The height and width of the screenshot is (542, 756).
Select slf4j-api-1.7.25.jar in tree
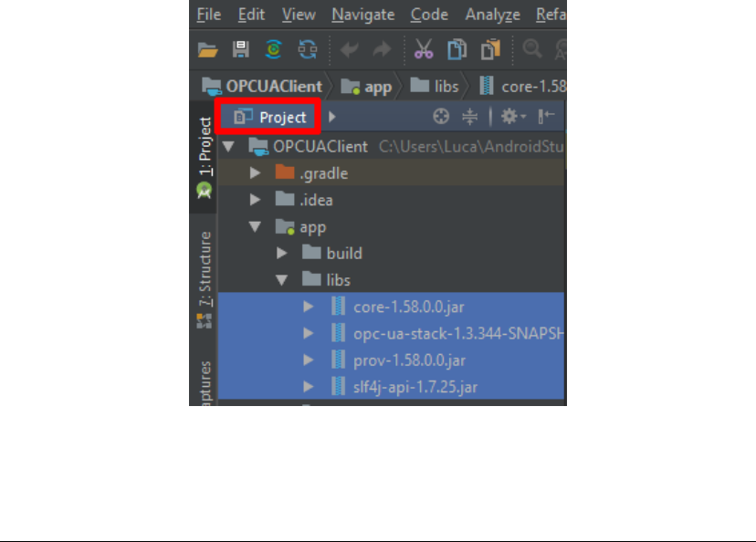[415, 387]
